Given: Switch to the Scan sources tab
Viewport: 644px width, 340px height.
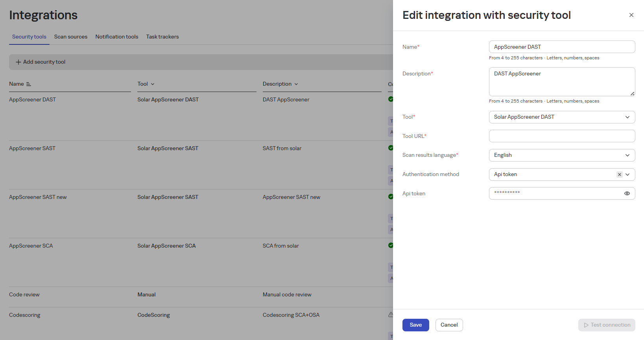Looking at the screenshot, I should [x=71, y=37].
